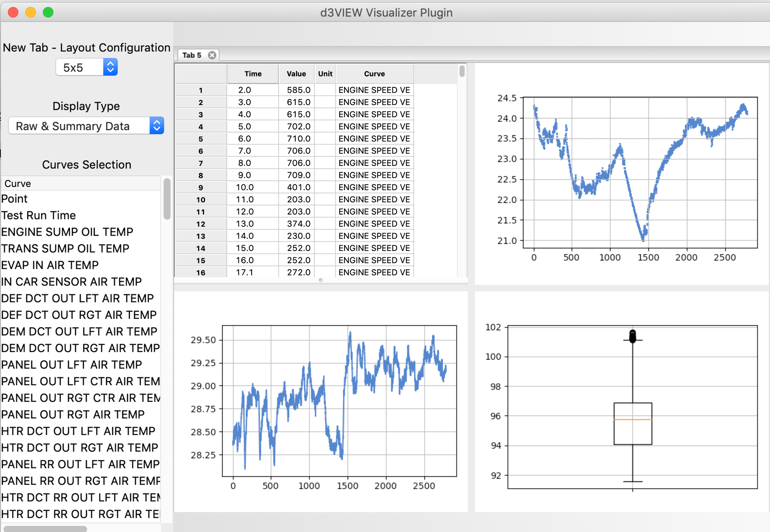770x532 pixels.
Task: Click the yellow minimize window button
Action: [x=30, y=13]
